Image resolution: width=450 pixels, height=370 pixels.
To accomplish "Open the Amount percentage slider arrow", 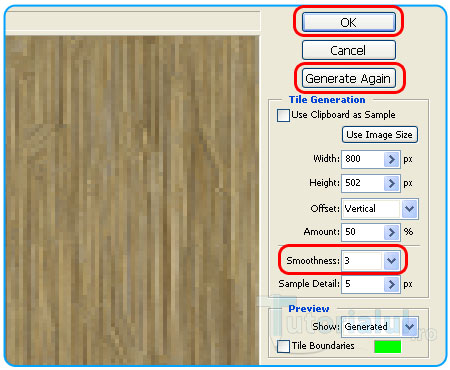I will pyautogui.click(x=392, y=232).
